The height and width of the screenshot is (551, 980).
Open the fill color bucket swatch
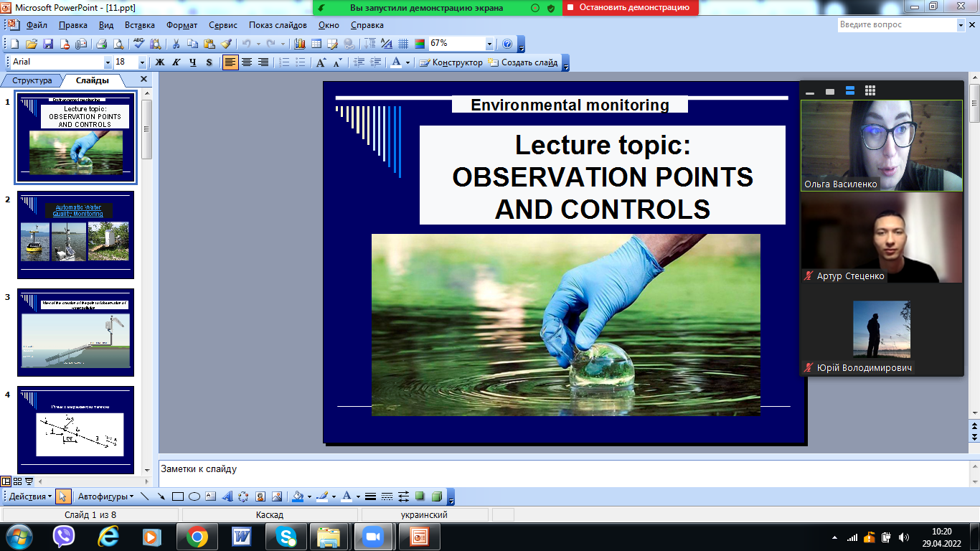298,496
